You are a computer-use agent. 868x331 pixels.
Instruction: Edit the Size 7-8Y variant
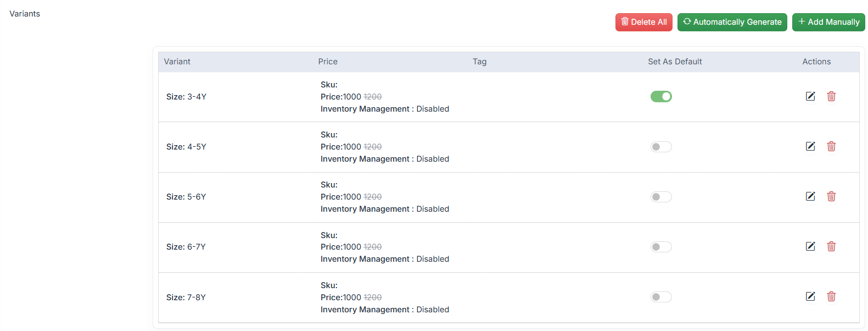(x=810, y=296)
